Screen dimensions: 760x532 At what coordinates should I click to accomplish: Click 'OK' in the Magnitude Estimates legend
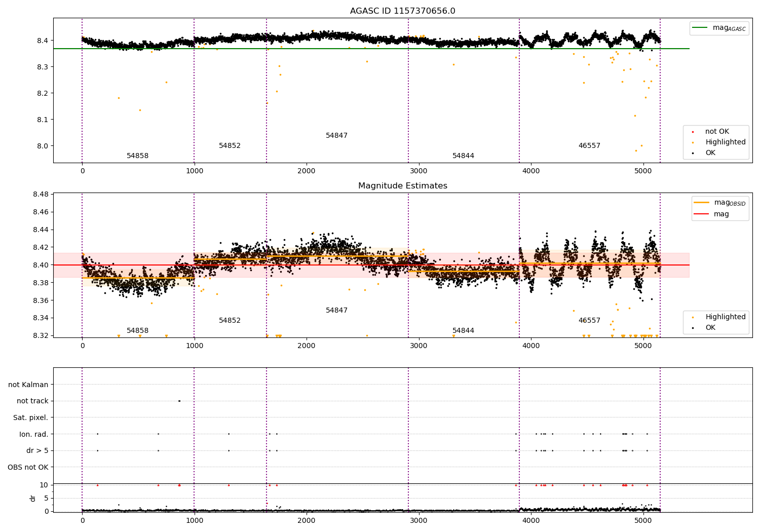710,328
